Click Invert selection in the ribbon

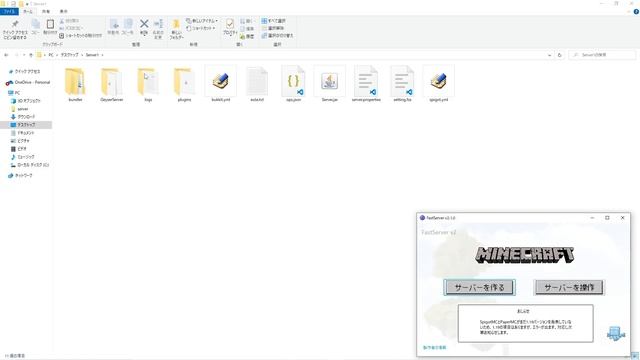coord(277,36)
